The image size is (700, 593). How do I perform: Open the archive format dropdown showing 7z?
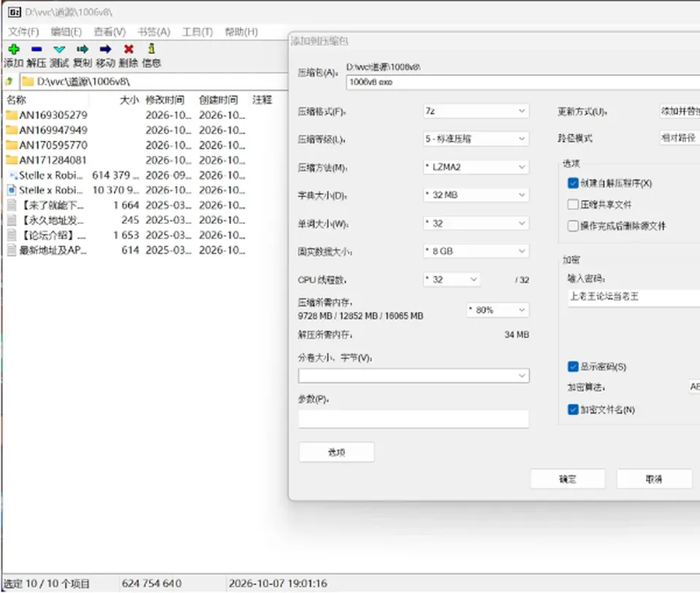pyautogui.click(x=476, y=111)
